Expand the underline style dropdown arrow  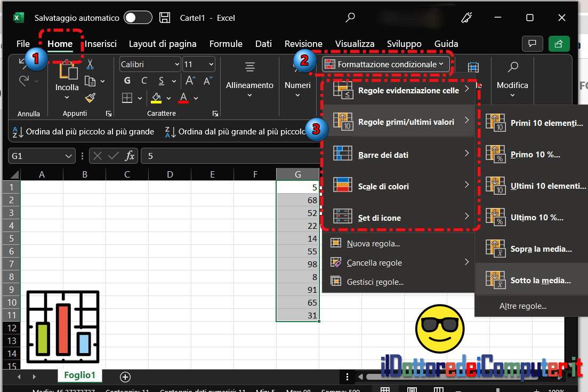click(174, 81)
